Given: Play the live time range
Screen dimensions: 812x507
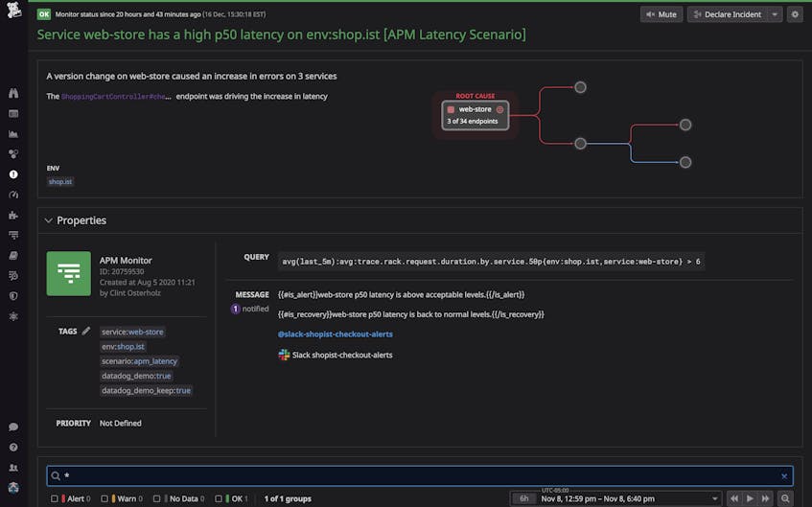Looking at the screenshot, I should pyautogui.click(x=750, y=498).
